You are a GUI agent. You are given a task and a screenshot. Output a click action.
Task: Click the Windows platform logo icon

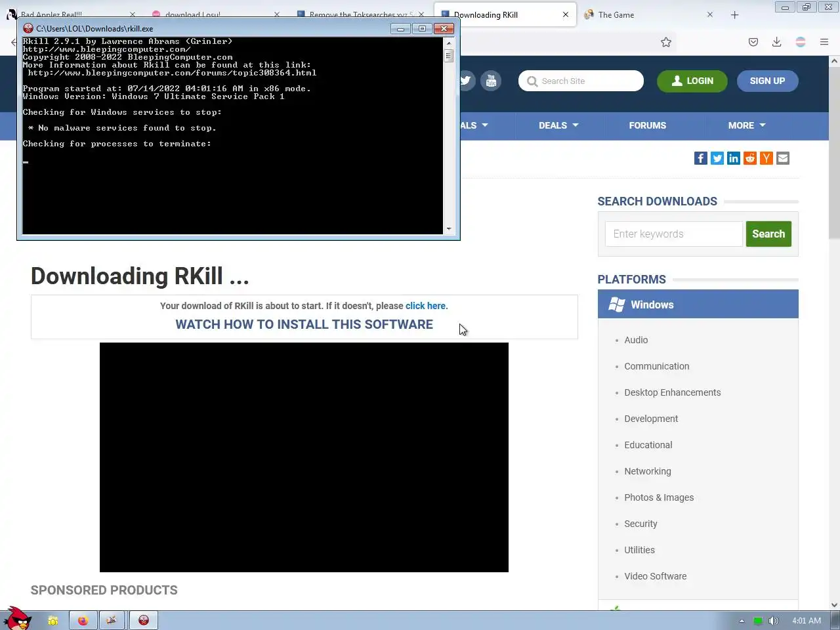[x=616, y=304]
